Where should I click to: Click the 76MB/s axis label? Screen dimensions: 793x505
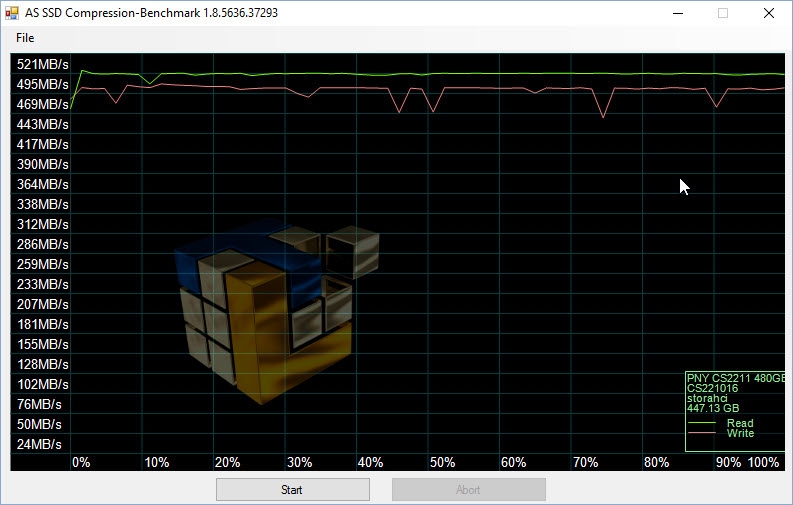coord(39,404)
